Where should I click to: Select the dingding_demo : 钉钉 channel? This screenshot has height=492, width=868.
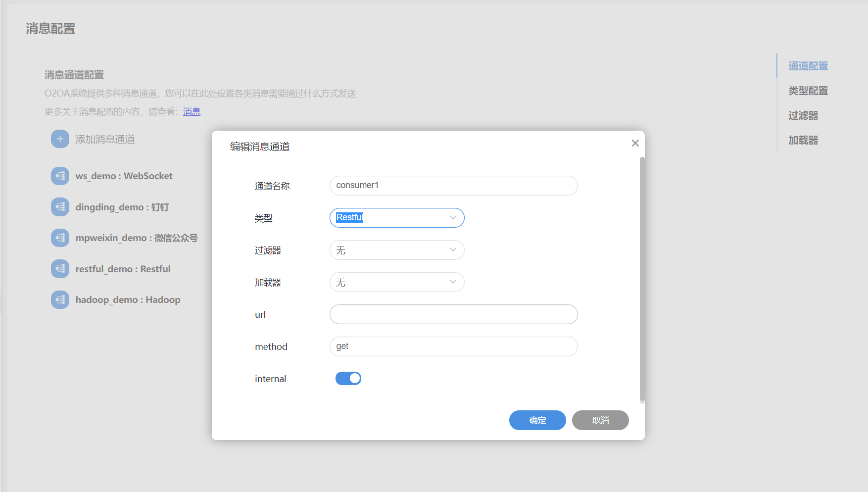click(x=122, y=207)
